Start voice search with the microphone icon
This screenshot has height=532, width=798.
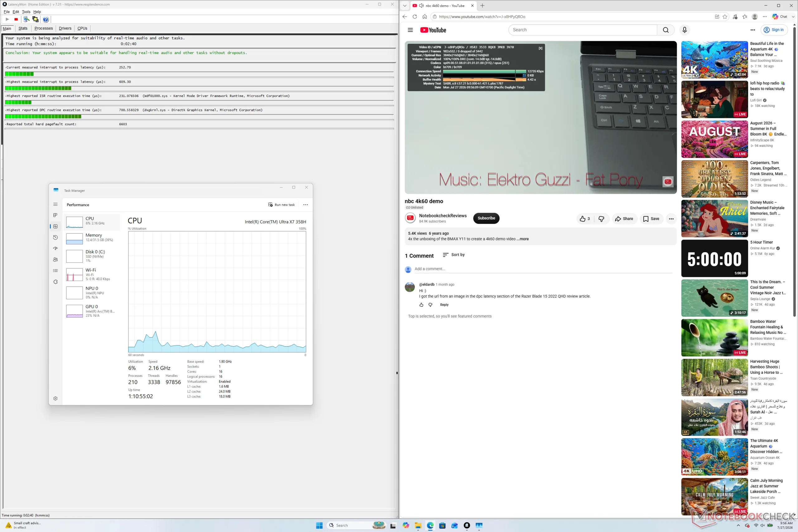pos(684,30)
